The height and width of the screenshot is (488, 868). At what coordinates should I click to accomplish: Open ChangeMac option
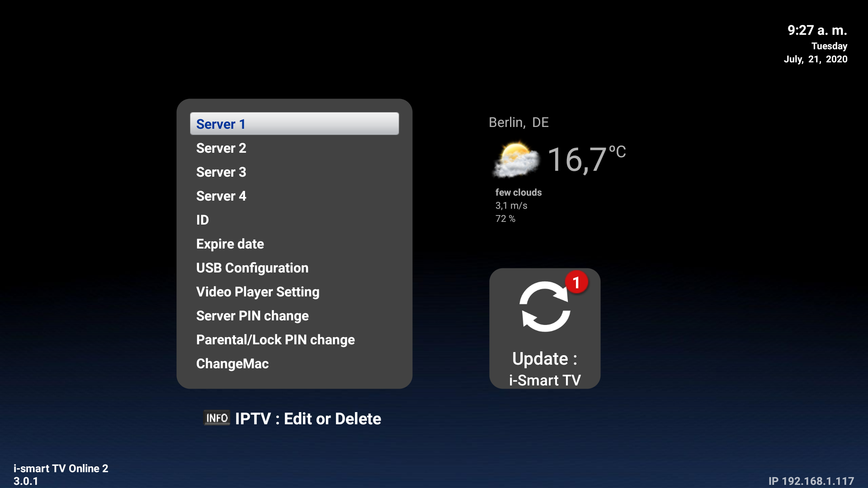click(x=232, y=364)
